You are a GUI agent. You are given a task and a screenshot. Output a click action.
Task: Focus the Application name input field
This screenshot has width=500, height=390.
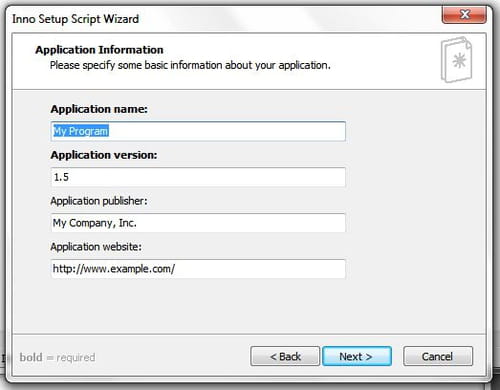point(198,131)
